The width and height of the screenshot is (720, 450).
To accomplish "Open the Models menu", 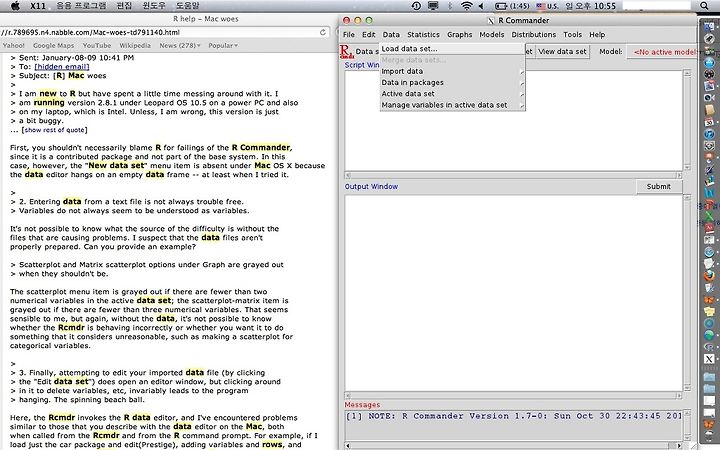I will click(x=491, y=34).
